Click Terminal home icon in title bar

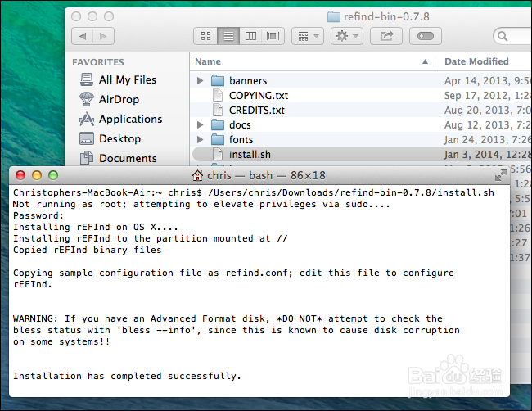[x=197, y=175]
